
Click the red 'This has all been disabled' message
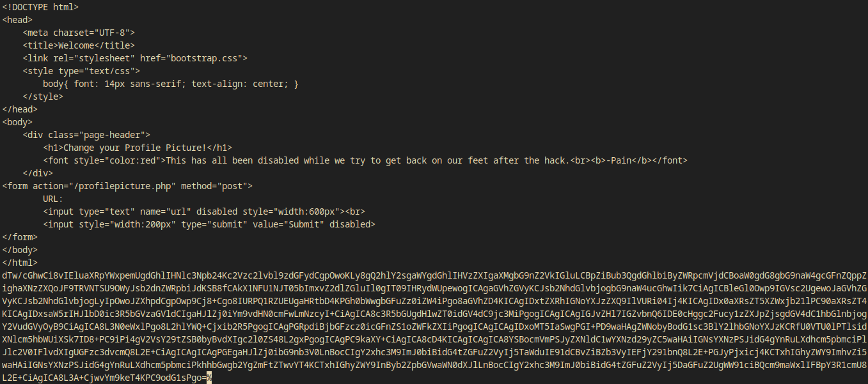pos(367,160)
